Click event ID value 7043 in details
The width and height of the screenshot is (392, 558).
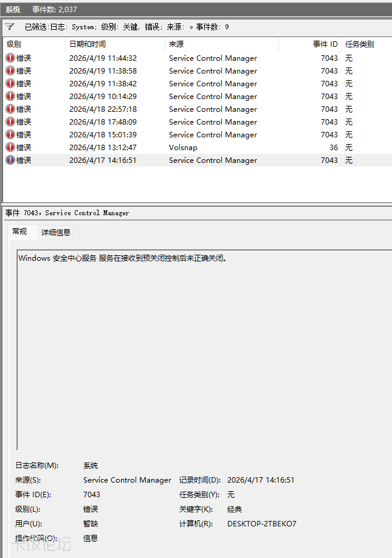[x=92, y=495]
